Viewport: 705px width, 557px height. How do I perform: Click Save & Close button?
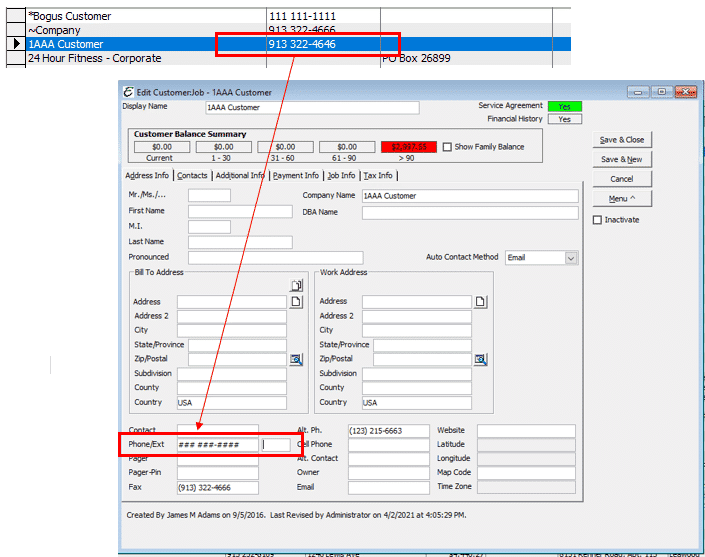pyautogui.click(x=622, y=140)
